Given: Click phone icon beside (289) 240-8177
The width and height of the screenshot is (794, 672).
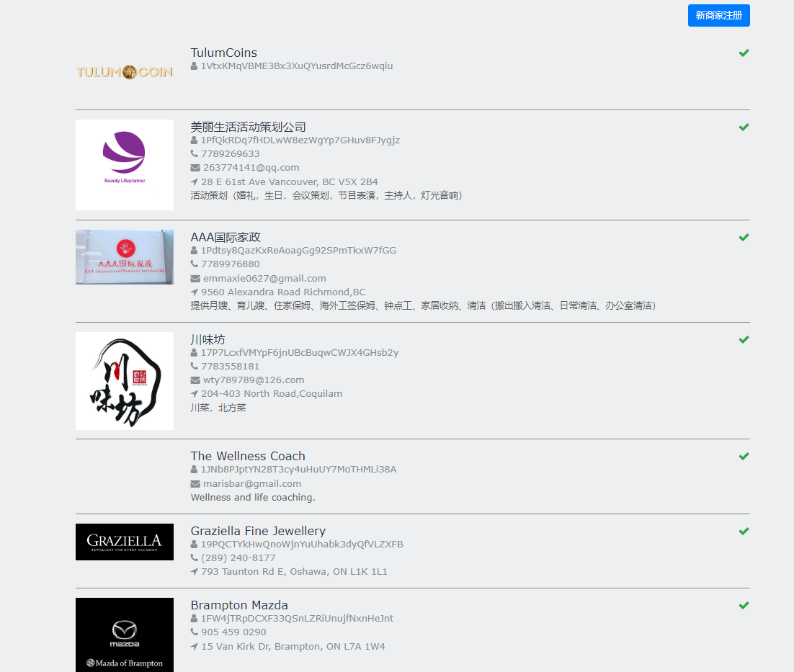Looking at the screenshot, I should coord(194,558).
